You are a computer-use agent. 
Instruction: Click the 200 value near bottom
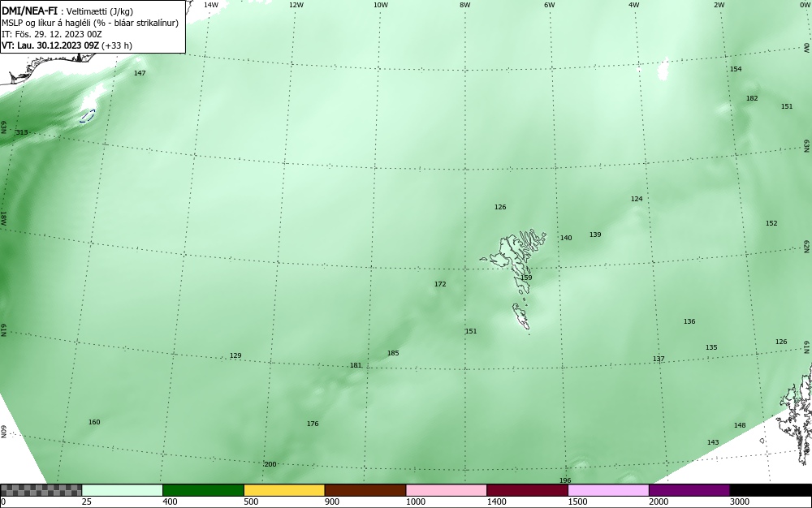click(x=270, y=464)
